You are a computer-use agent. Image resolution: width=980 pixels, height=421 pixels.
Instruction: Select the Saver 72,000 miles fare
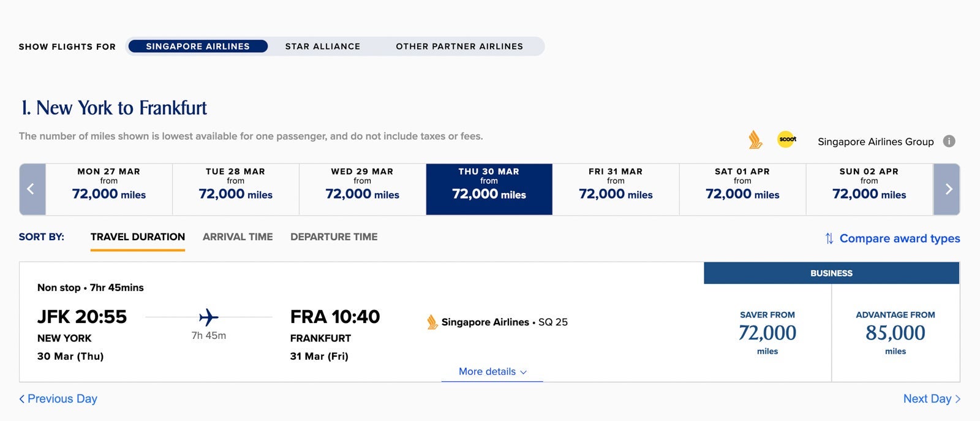click(x=767, y=332)
